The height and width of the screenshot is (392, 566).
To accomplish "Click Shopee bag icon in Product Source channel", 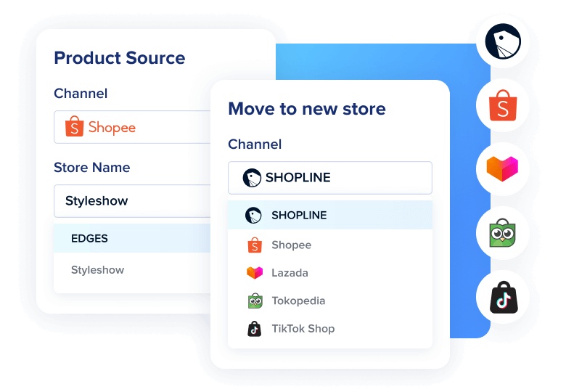I will coord(74,126).
